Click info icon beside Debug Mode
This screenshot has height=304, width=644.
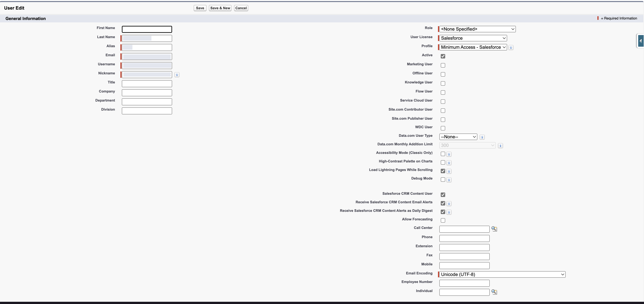449,180
